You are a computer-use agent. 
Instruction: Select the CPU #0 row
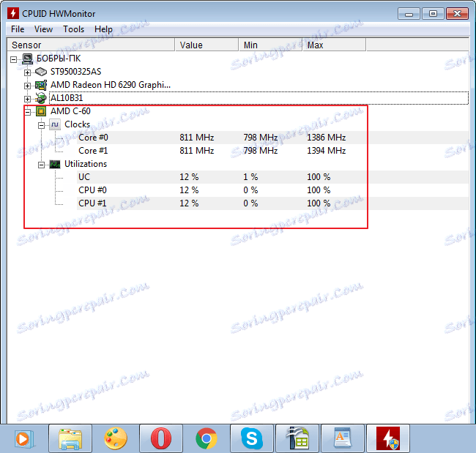pyautogui.click(x=273, y=190)
